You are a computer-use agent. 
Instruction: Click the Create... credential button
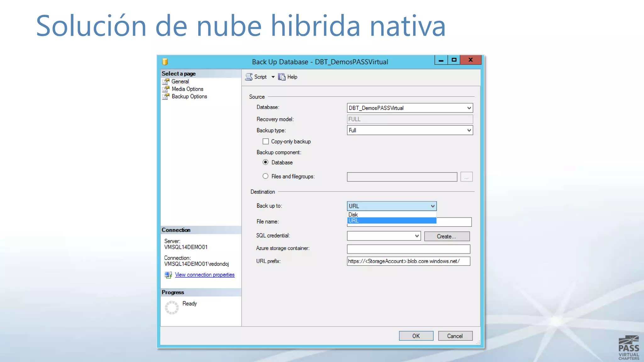tap(447, 236)
